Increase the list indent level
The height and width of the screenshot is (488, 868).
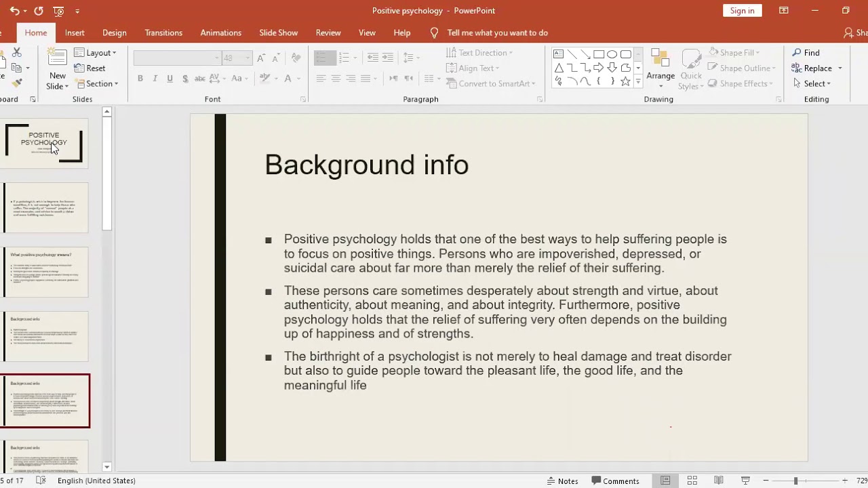[387, 58]
